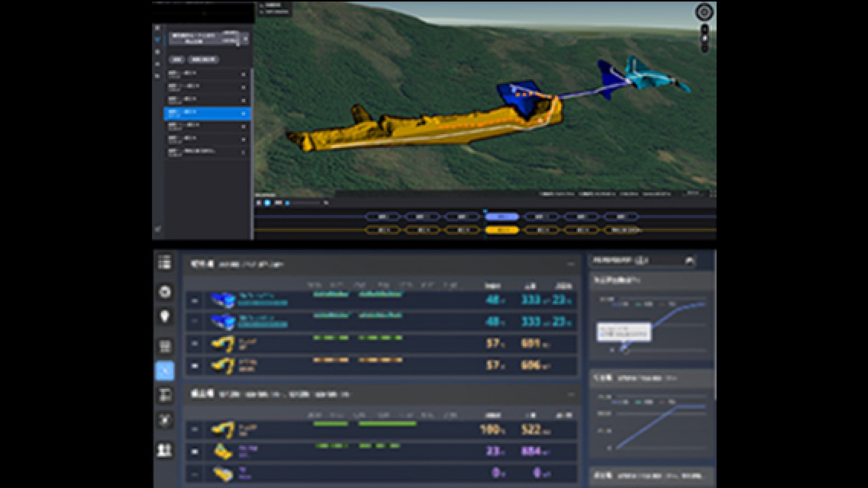868x488 pixels.
Task: Click the timeline playback slider
Action: pyautogui.click(x=304, y=203)
